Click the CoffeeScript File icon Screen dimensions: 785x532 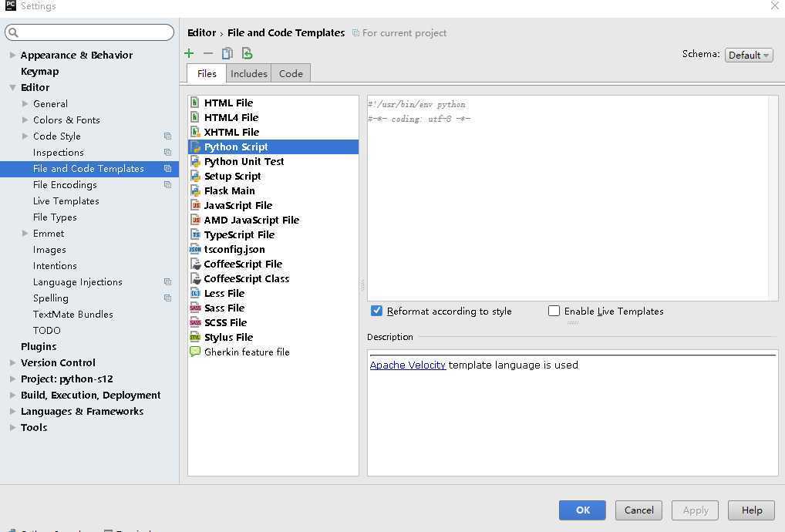point(195,264)
